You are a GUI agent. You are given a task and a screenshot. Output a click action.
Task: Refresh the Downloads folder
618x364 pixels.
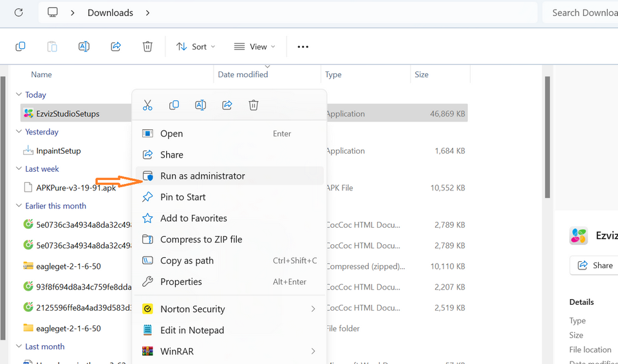(19, 12)
